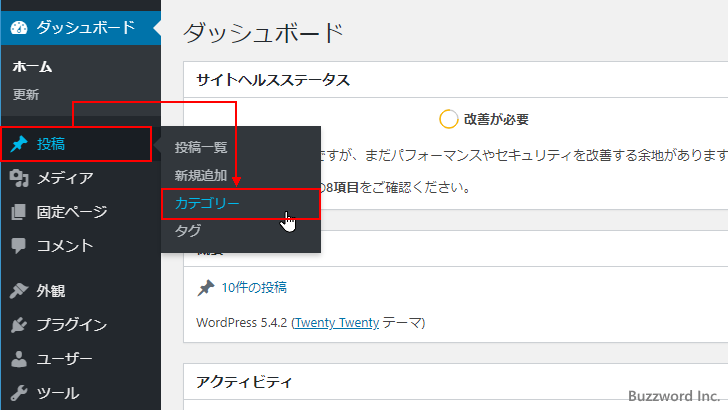Click the ユーザー person icon
This screenshot has height=410, width=728.
point(19,359)
